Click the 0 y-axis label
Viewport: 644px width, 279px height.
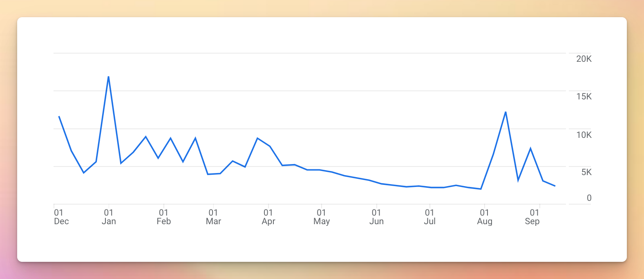(x=589, y=198)
